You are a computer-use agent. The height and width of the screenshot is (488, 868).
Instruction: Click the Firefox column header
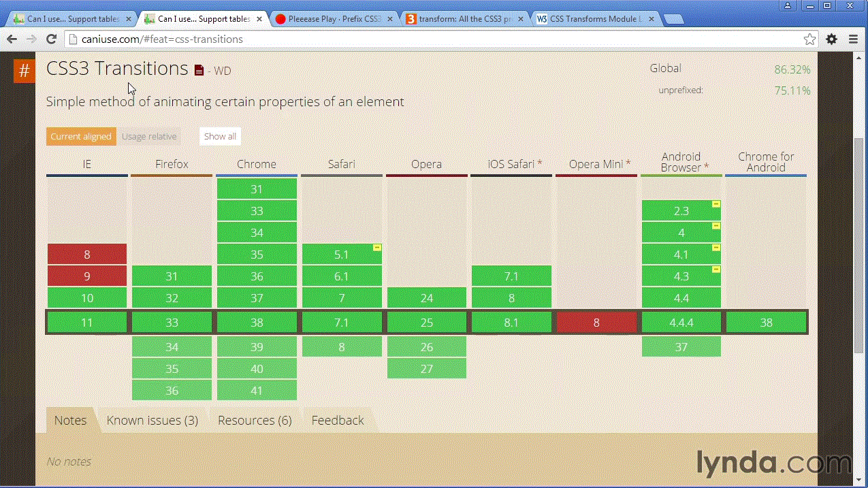[172, 164]
